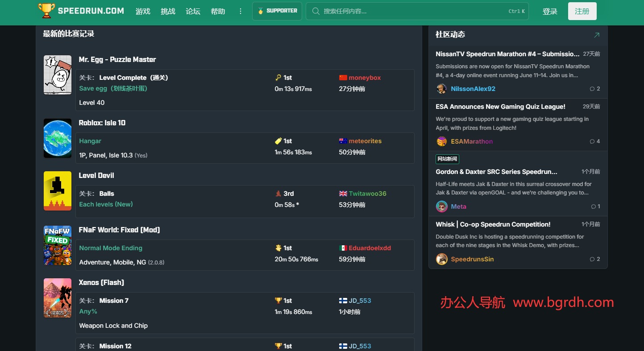Click trophy icon for Mission 12 run
Image resolution: width=644 pixels, height=351 pixels.
click(x=278, y=346)
